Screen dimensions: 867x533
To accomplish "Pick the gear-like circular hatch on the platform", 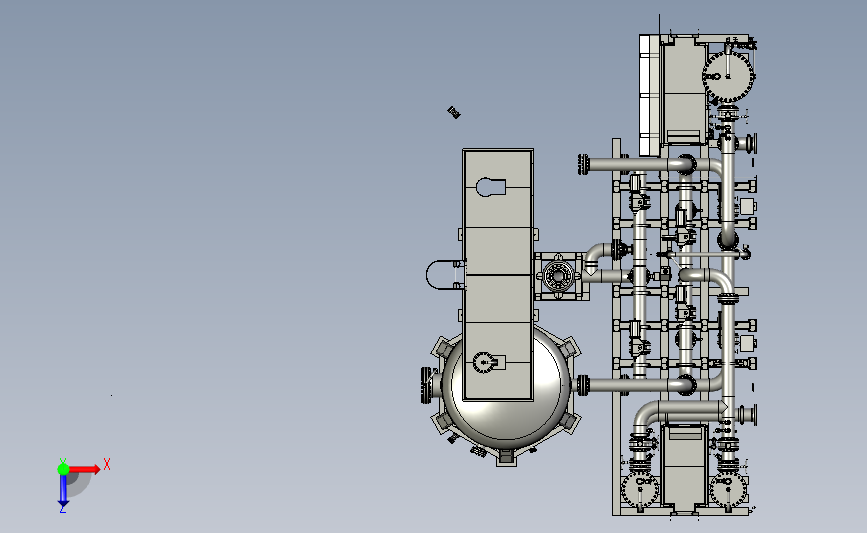I will (484, 363).
